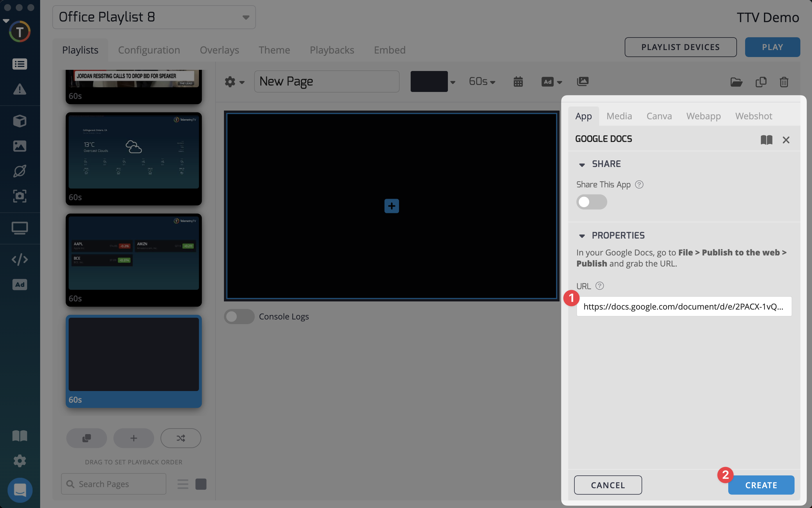Open the chat support bubble
The image size is (812, 508).
pyautogui.click(x=20, y=490)
